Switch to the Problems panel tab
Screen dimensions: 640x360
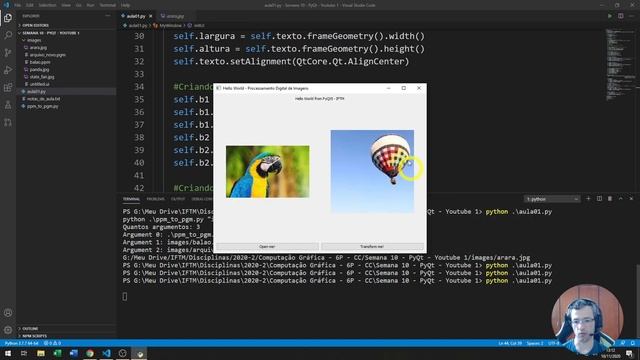point(156,199)
